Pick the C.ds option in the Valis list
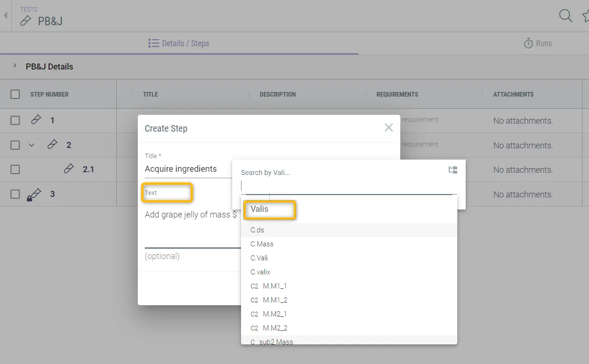This screenshot has height=364, width=589. click(257, 230)
